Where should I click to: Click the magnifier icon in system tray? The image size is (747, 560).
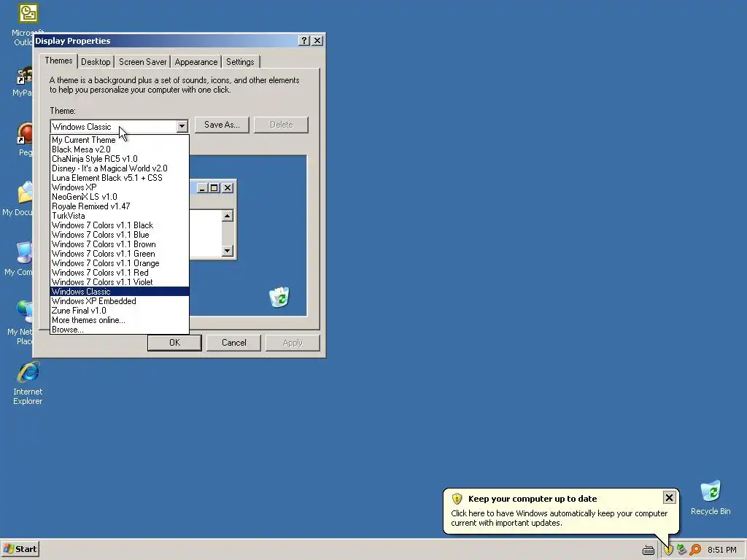tap(695, 550)
